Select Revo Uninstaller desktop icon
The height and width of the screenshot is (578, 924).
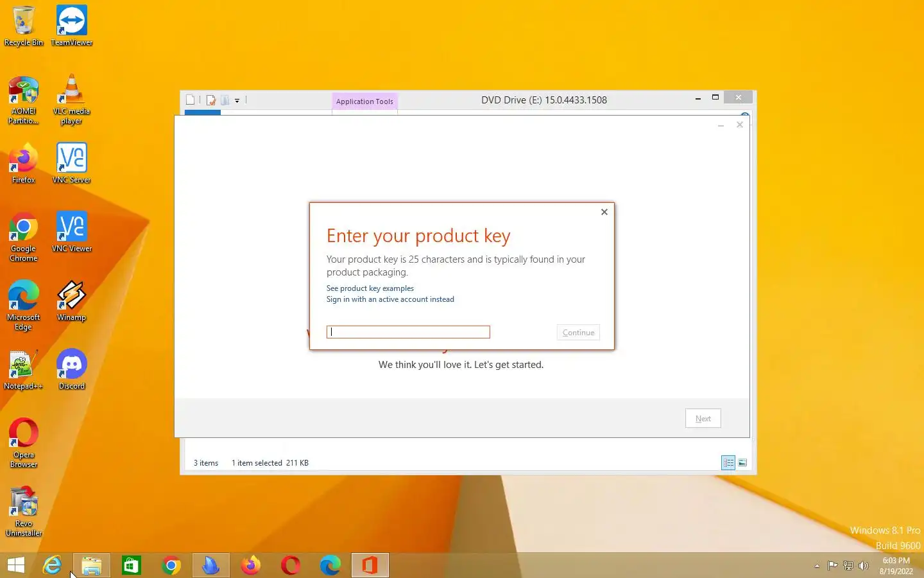(x=24, y=512)
